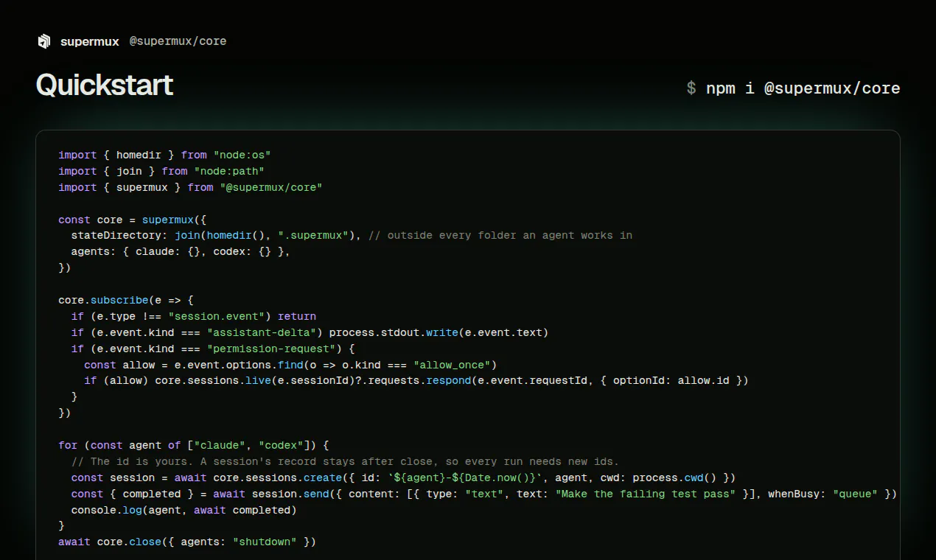Click the const session = await core.sessions.create line
The width and height of the screenshot is (936, 560).
[x=403, y=479]
